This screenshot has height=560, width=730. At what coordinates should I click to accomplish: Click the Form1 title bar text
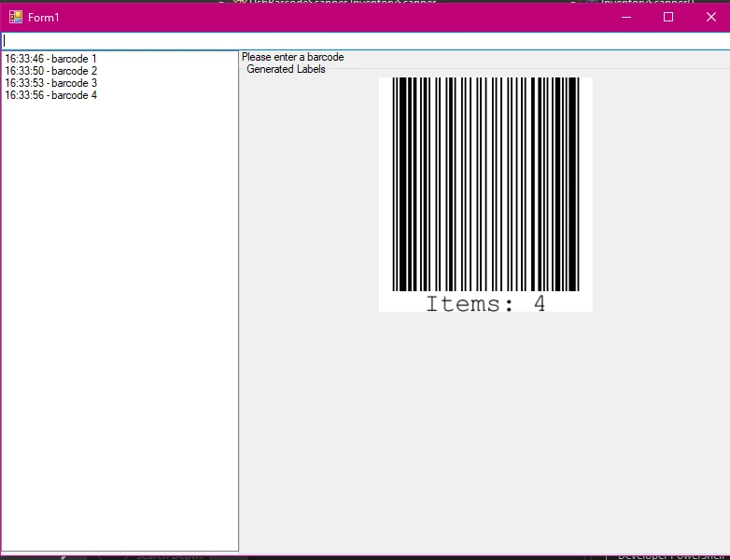coord(43,18)
